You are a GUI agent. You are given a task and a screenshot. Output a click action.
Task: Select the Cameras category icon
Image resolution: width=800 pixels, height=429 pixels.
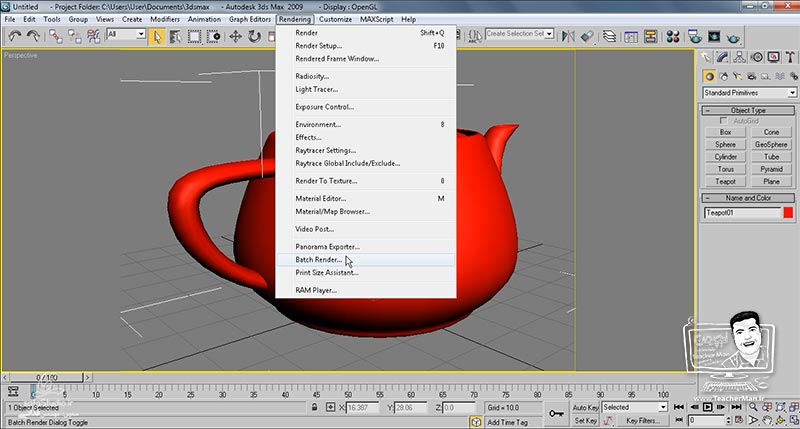(x=752, y=77)
